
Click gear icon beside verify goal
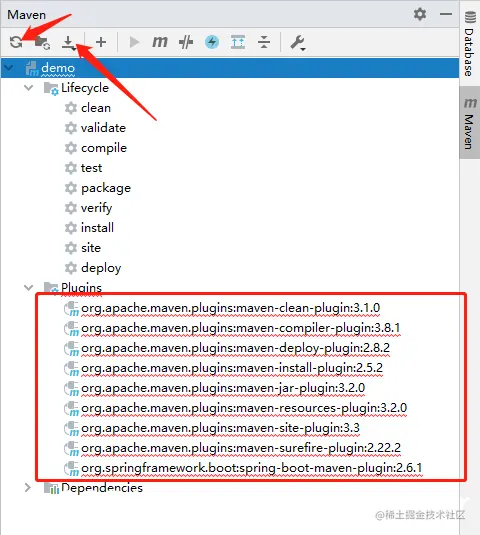coord(71,208)
